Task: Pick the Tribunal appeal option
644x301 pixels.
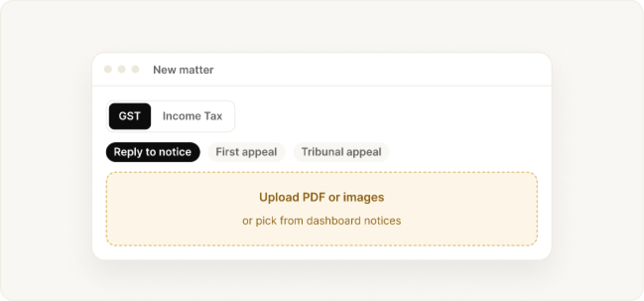Action: coord(341,152)
